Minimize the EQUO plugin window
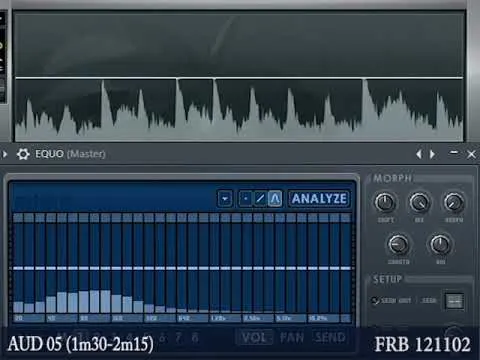Image resolution: width=480 pixels, height=360 pixels. pyautogui.click(x=454, y=153)
